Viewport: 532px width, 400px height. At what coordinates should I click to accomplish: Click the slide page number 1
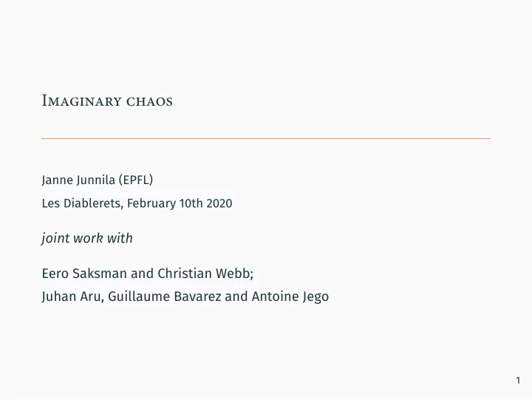(x=518, y=380)
